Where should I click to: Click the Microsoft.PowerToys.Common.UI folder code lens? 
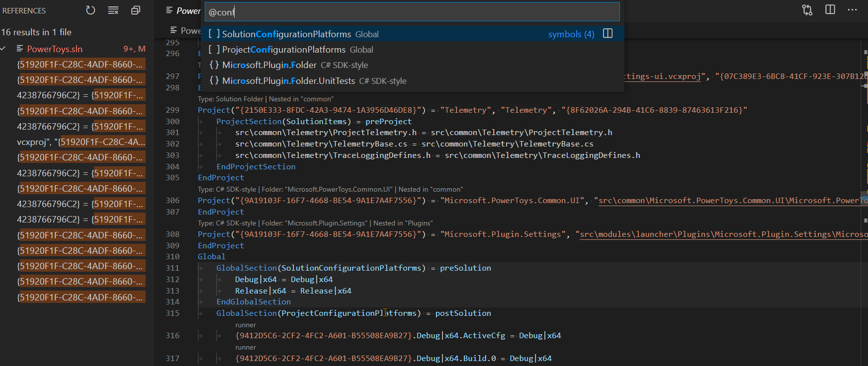click(330, 189)
